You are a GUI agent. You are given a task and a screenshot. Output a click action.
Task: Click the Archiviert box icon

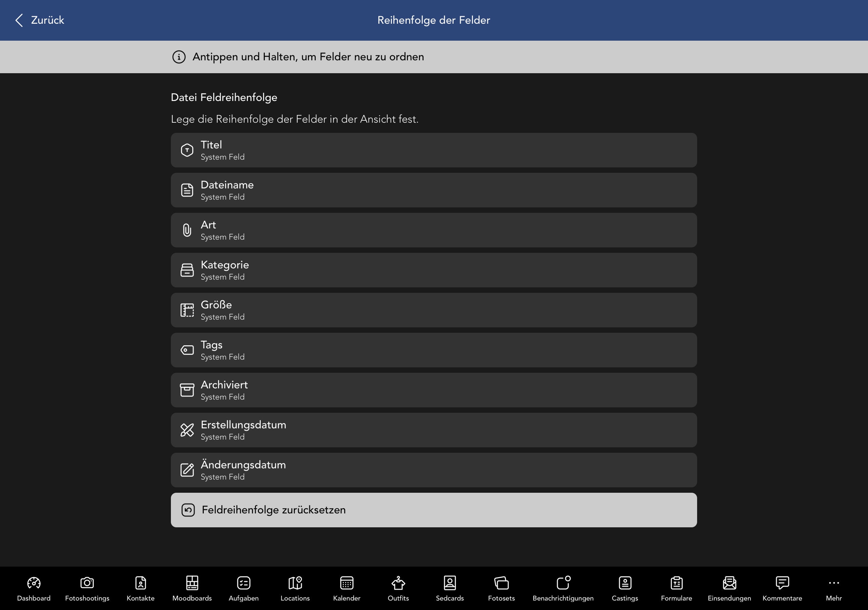[187, 390]
